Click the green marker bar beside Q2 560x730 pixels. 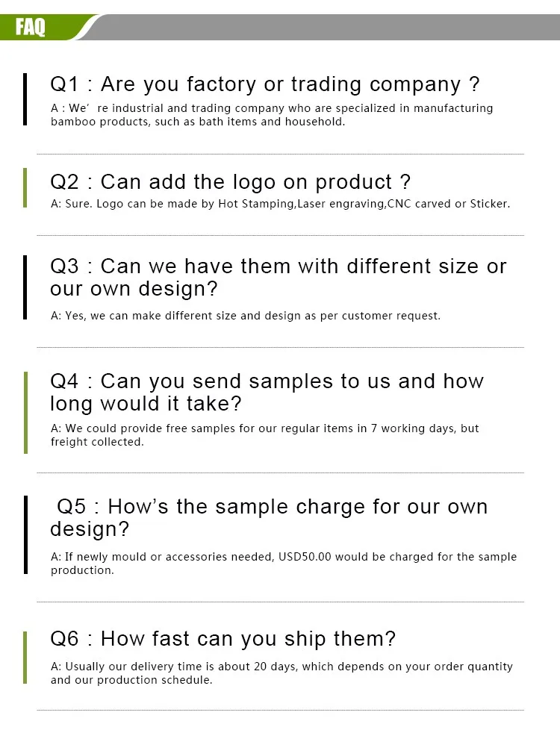[25, 187]
